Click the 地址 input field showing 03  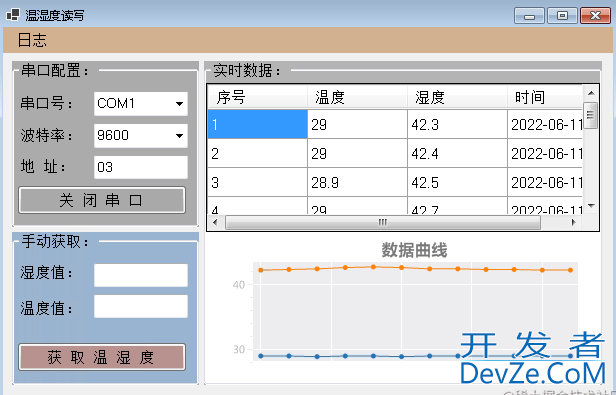point(141,167)
